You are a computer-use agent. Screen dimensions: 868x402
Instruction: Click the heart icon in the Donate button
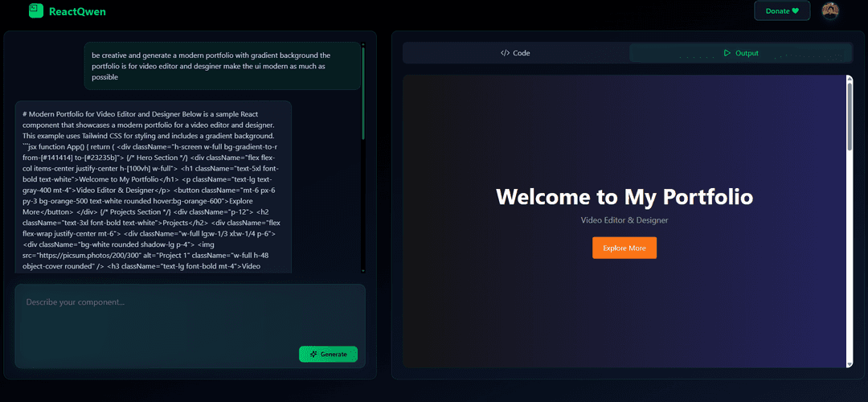[x=796, y=11]
